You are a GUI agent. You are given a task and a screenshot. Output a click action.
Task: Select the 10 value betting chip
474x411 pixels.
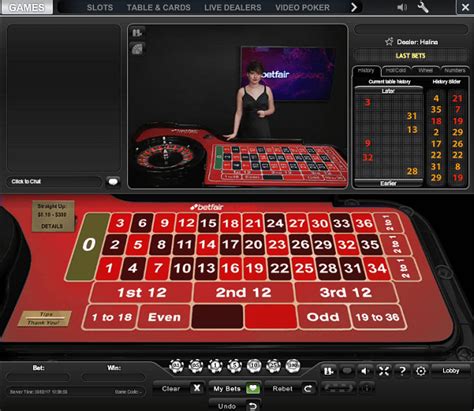(254, 366)
